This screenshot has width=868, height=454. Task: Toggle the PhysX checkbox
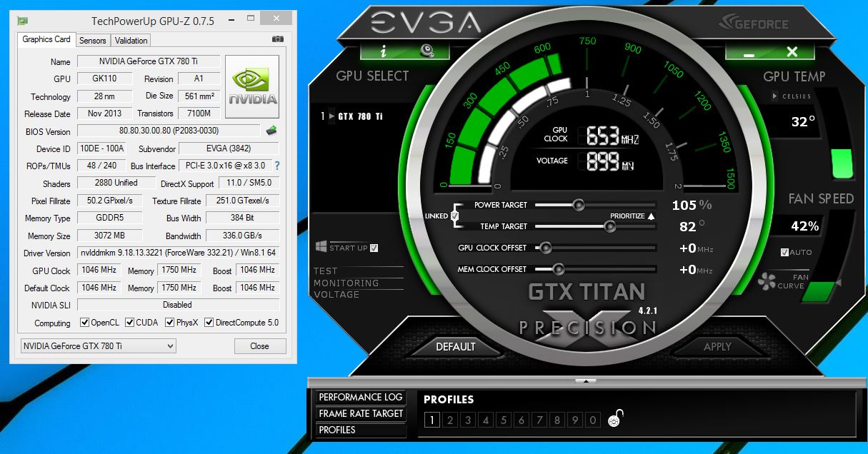[x=169, y=323]
